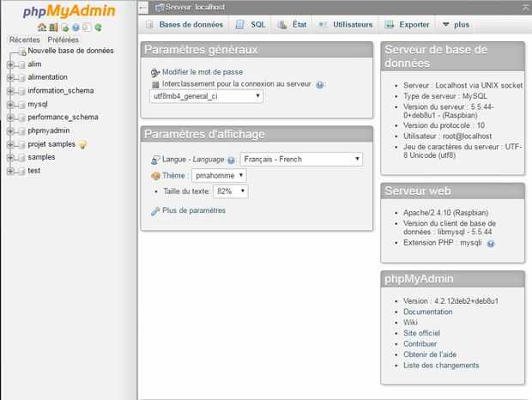
Task: Open the utf8mb4_general_ci collation dropdown
Action: click(x=206, y=96)
